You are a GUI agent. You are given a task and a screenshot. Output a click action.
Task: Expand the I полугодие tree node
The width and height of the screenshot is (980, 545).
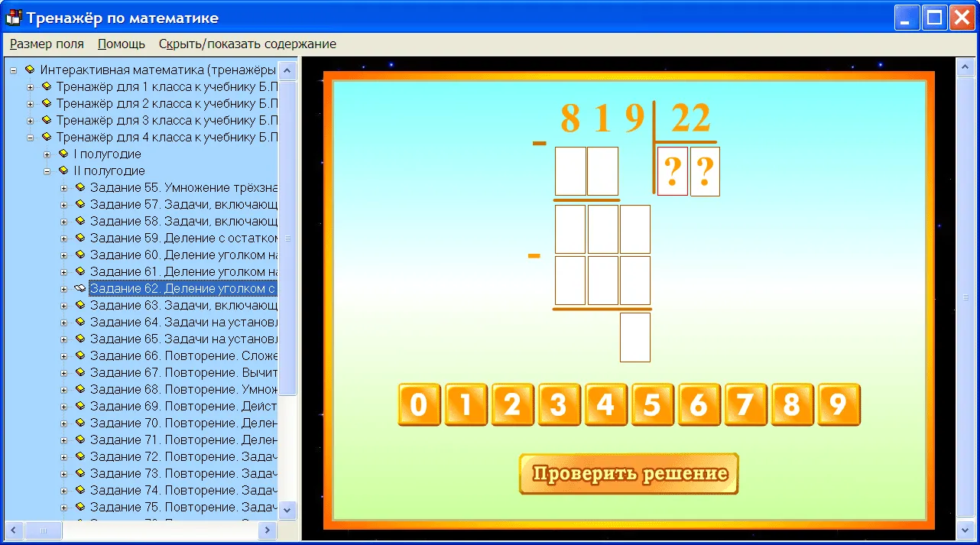coord(47,154)
